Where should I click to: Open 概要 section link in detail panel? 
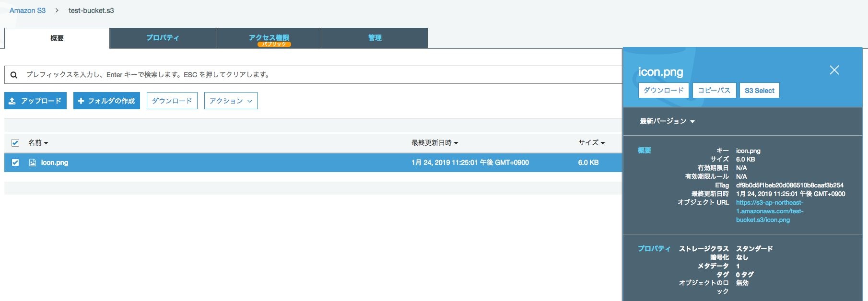644,150
